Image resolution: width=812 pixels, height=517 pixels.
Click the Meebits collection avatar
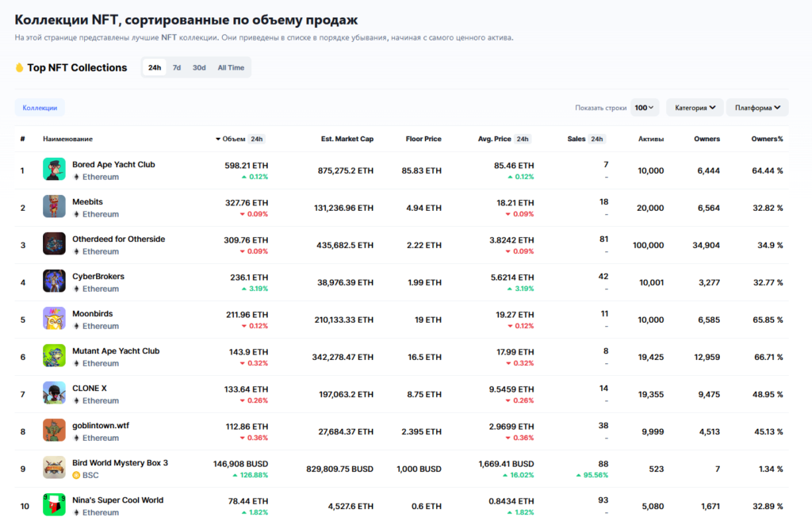(54, 208)
